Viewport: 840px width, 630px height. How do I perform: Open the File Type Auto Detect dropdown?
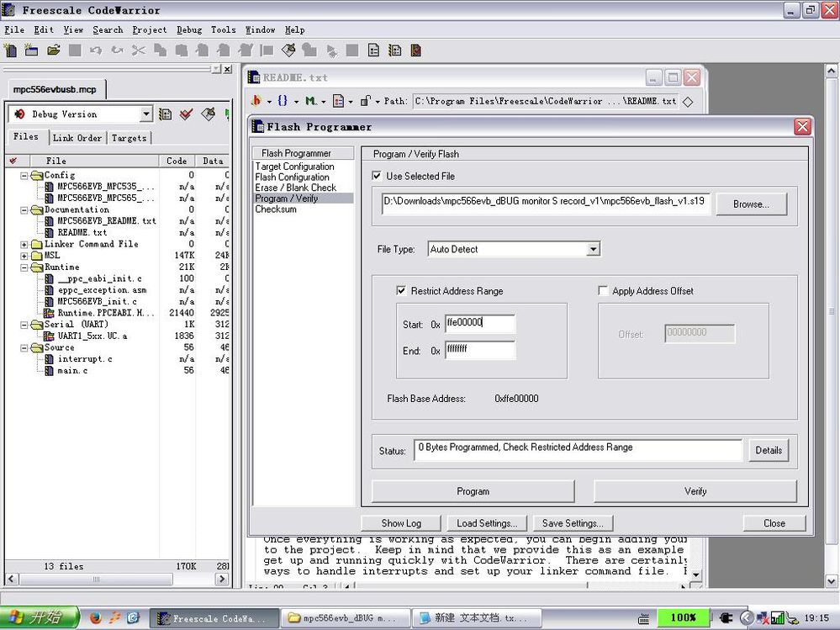(x=593, y=249)
